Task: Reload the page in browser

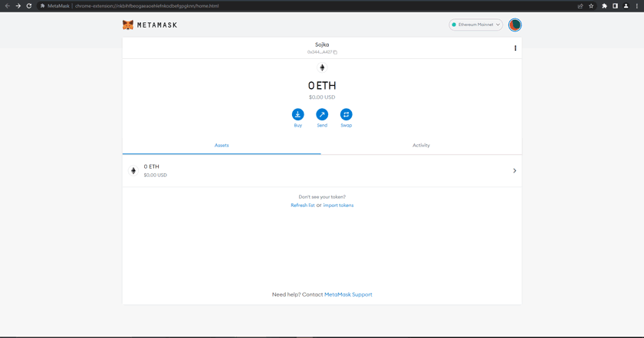Action: [x=29, y=6]
